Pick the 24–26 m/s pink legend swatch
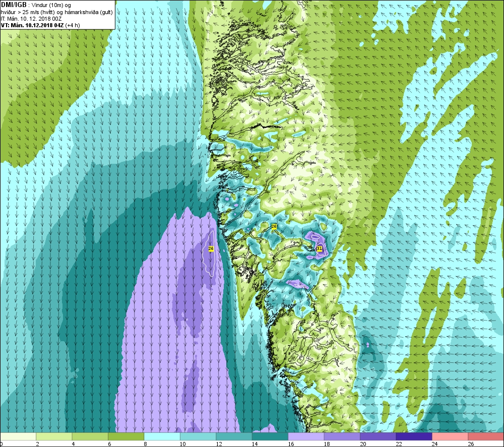 pos(450,436)
